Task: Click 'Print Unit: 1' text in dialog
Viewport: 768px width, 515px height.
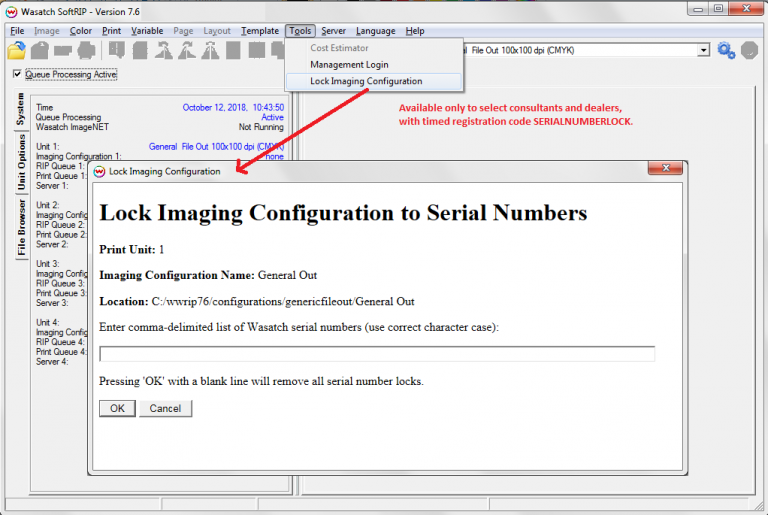Action: coord(132,249)
